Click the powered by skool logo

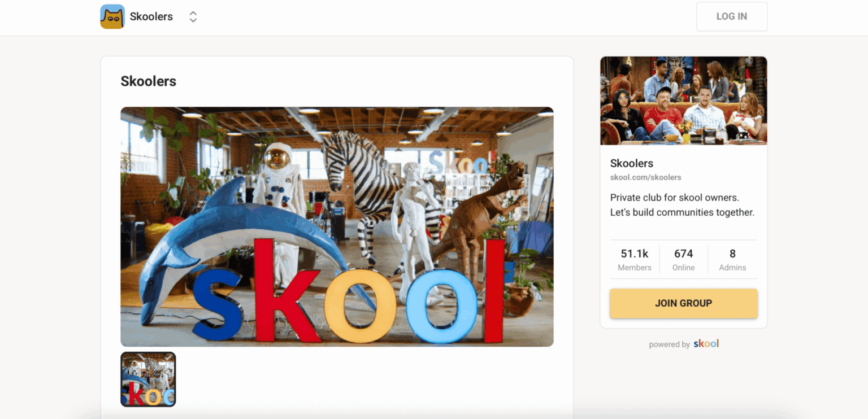click(x=706, y=343)
